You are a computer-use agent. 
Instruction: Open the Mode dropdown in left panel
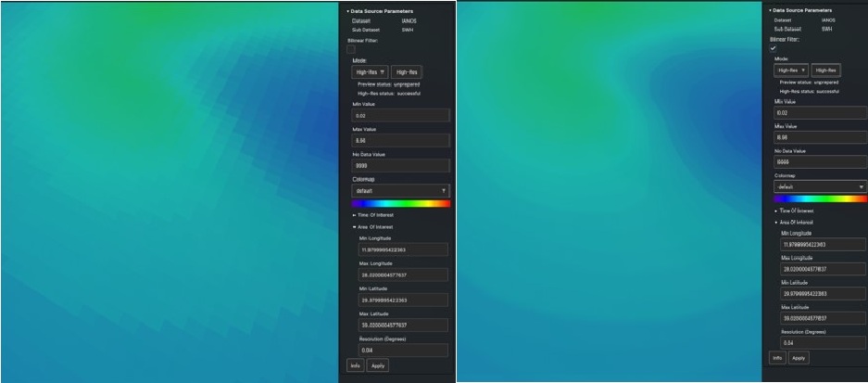[x=369, y=71]
